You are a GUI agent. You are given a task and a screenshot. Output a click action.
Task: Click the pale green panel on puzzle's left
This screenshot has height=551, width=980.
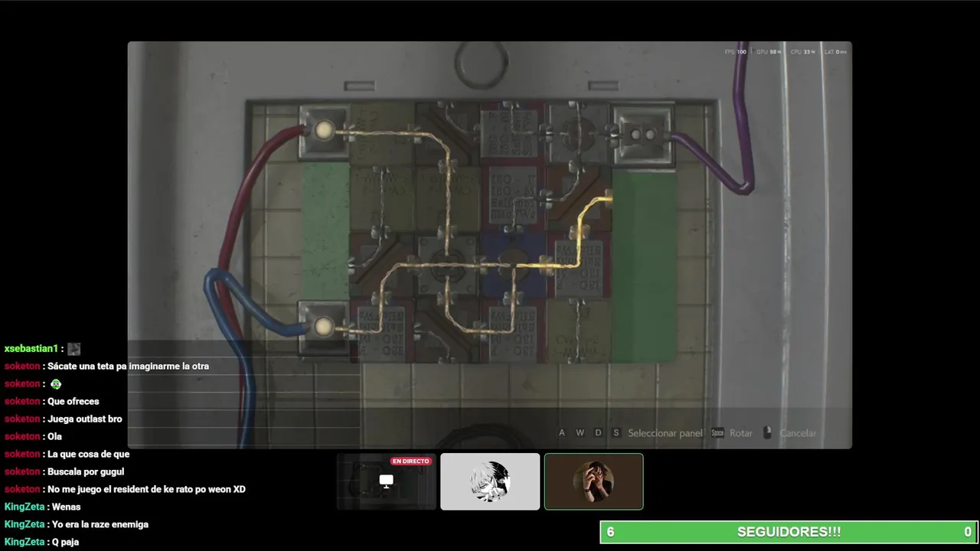[x=326, y=231]
